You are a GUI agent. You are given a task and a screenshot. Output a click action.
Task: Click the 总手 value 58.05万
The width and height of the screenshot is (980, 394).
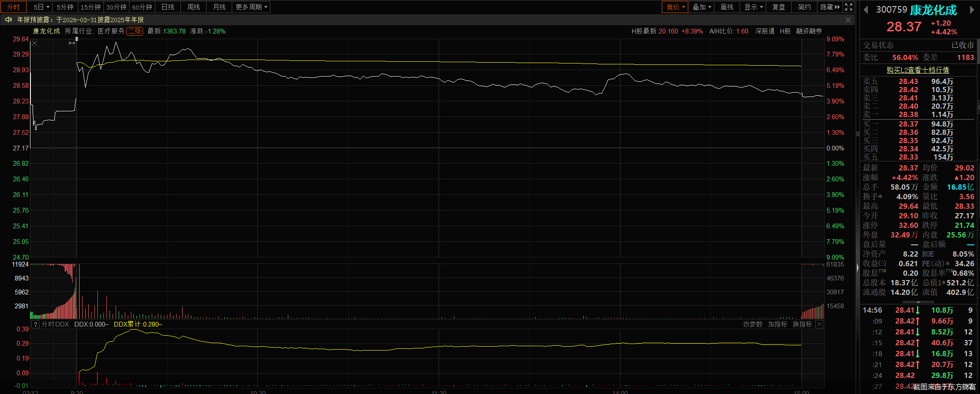(904, 187)
